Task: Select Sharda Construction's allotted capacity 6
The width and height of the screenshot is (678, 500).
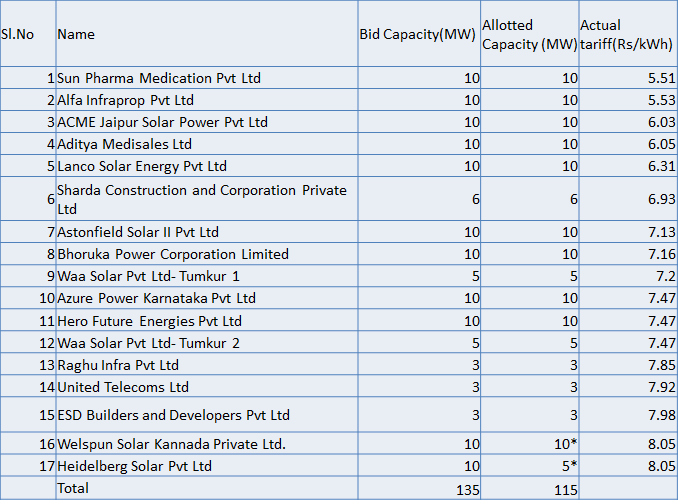Action: pos(574,199)
